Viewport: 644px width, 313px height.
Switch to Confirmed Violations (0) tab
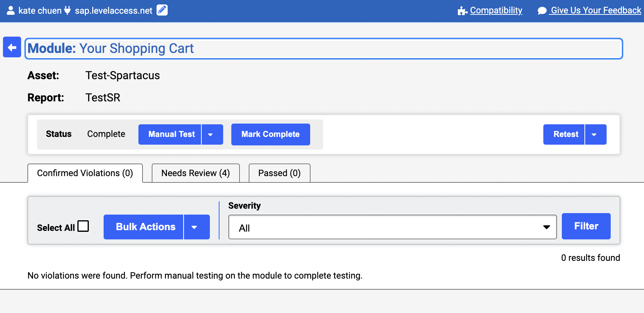tap(85, 173)
